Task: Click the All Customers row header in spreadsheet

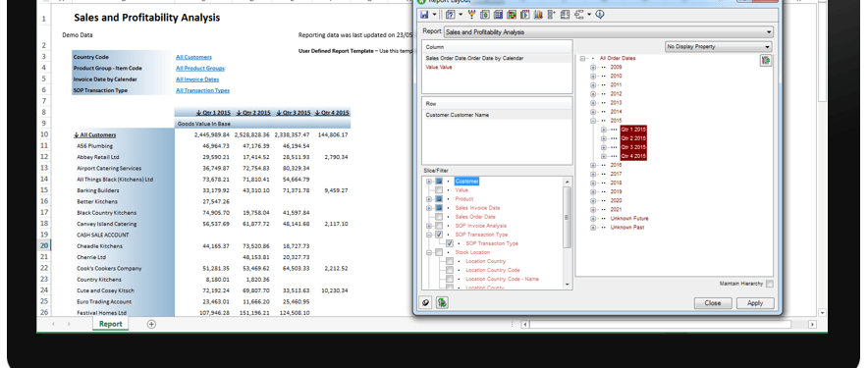Action: point(95,134)
